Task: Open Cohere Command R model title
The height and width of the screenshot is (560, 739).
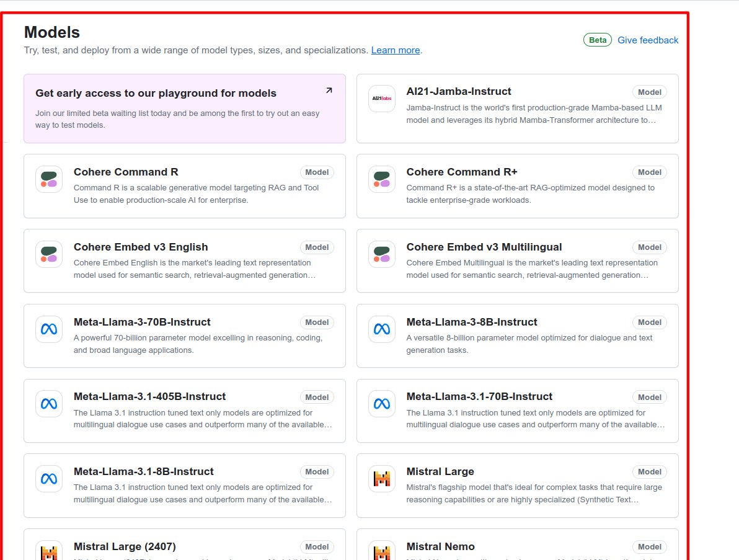Action: (x=126, y=172)
